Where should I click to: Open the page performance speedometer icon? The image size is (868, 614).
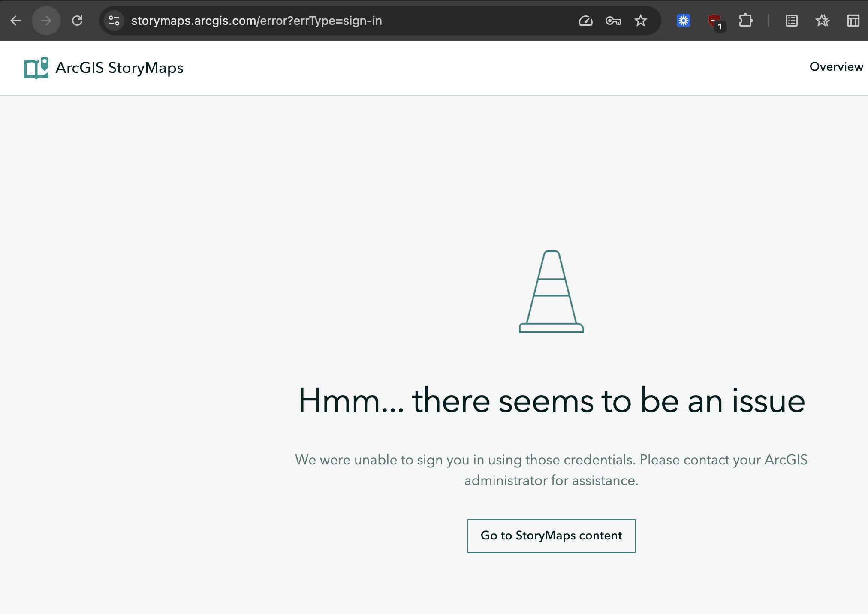pos(585,21)
